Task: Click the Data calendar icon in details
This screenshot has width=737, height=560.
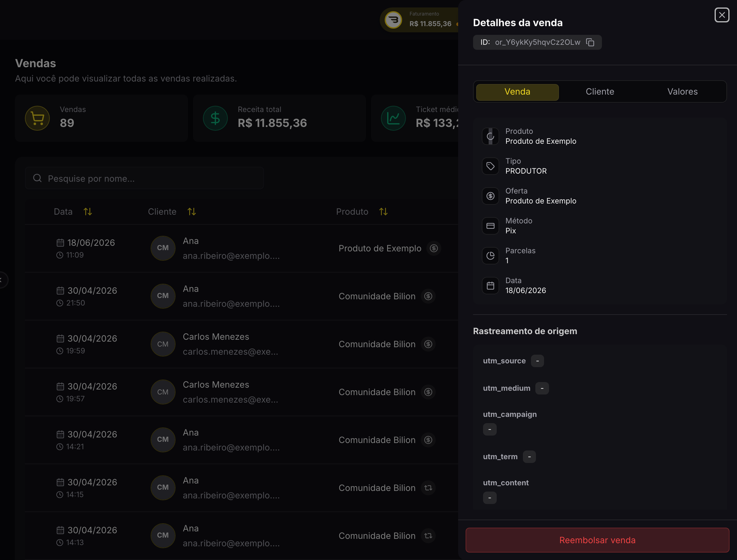Action: [x=490, y=286]
